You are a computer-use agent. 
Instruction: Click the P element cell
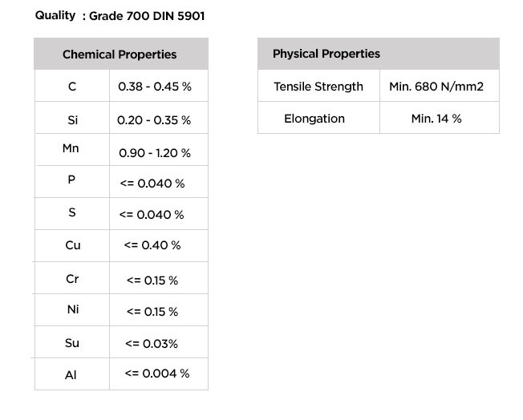click(72, 182)
